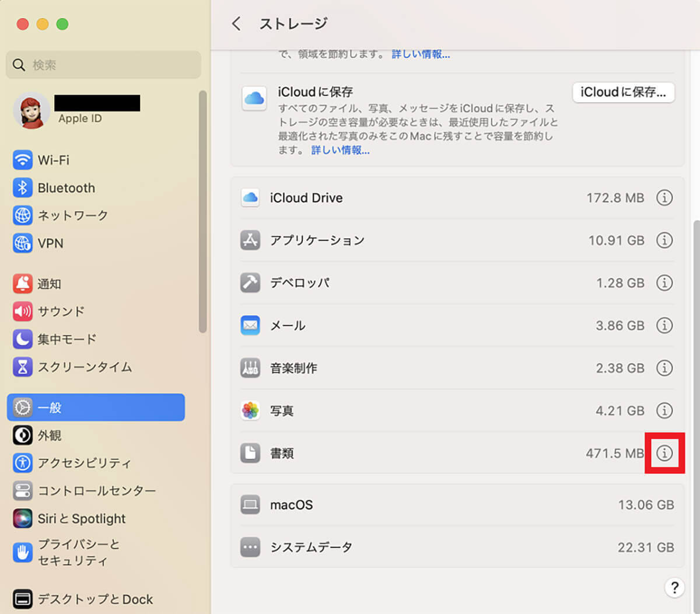View info for 音楽制作 storage
The width and height of the screenshot is (700, 614).
pos(664,368)
